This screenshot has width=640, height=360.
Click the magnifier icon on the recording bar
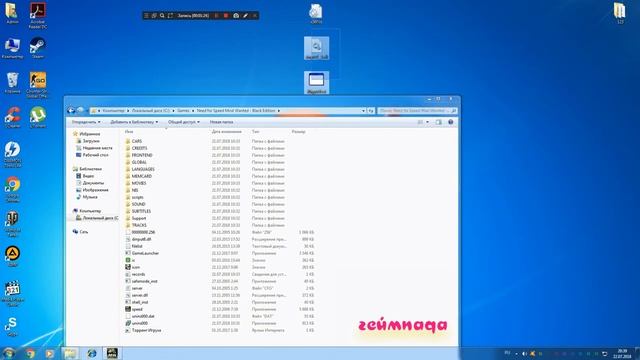click(162, 16)
